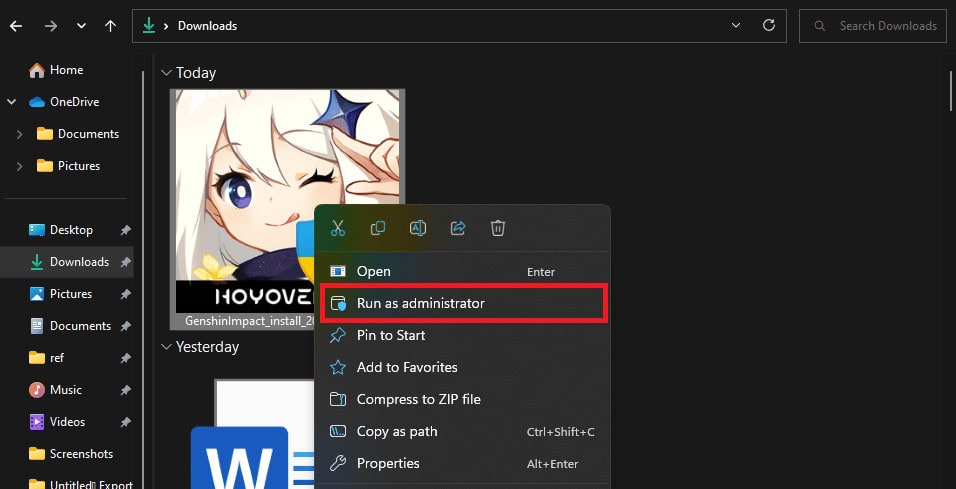Click the Share icon in context menu
Viewport: 956px width, 489px height.
coord(458,228)
